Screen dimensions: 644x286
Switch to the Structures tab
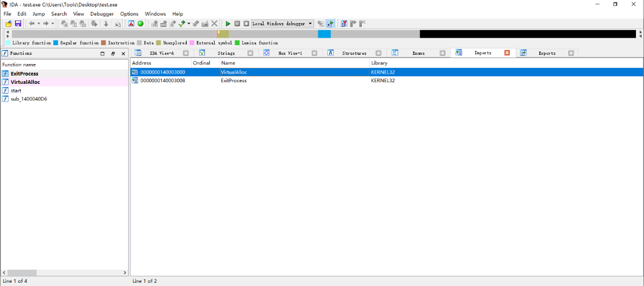pos(354,53)
